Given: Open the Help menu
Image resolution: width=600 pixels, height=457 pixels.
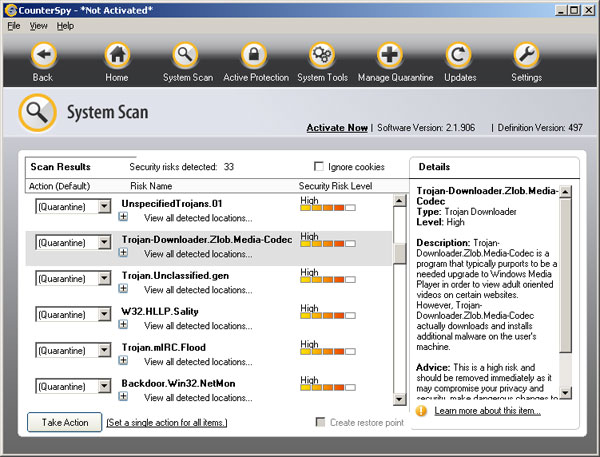Looking at the screenshot, I should coord(65,26).
